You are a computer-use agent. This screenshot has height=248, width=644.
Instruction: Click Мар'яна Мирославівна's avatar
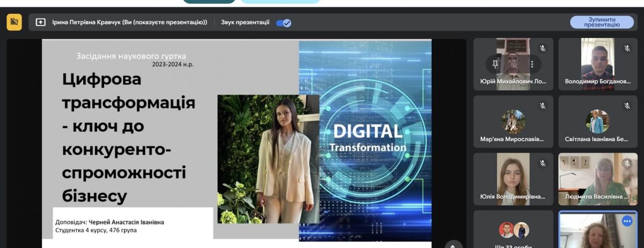coord(514,121)
